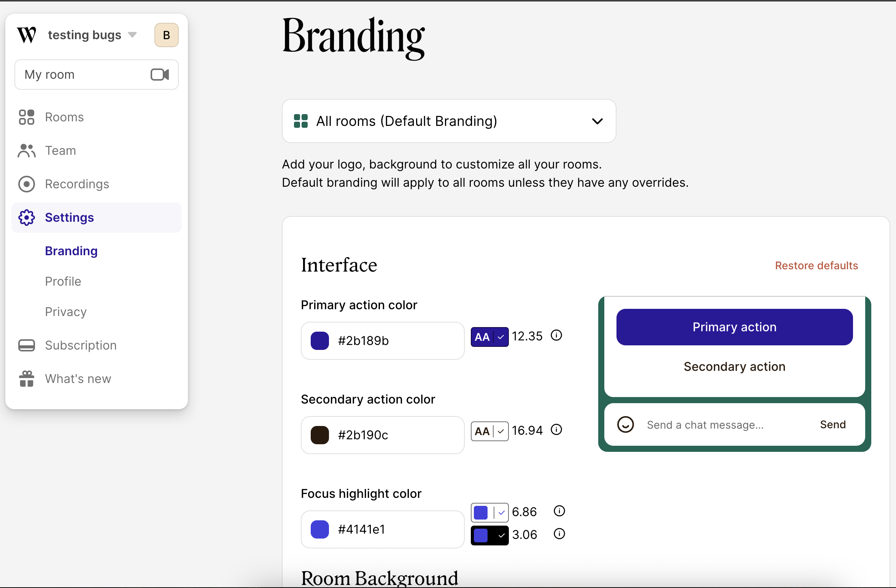Click the B user avatar badge

coord(167,35)
